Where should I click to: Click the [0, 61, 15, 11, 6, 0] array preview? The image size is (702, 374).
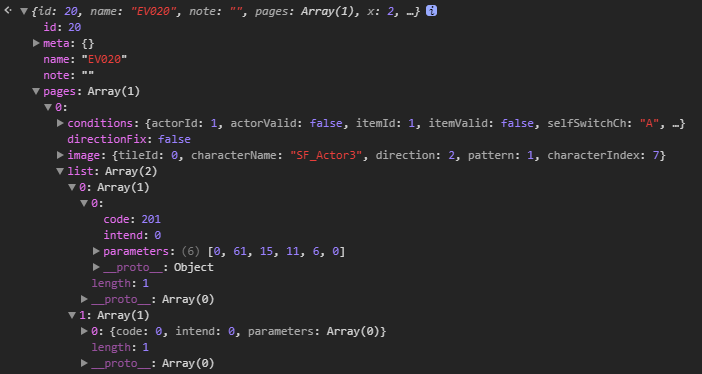(x=276, y=251)
